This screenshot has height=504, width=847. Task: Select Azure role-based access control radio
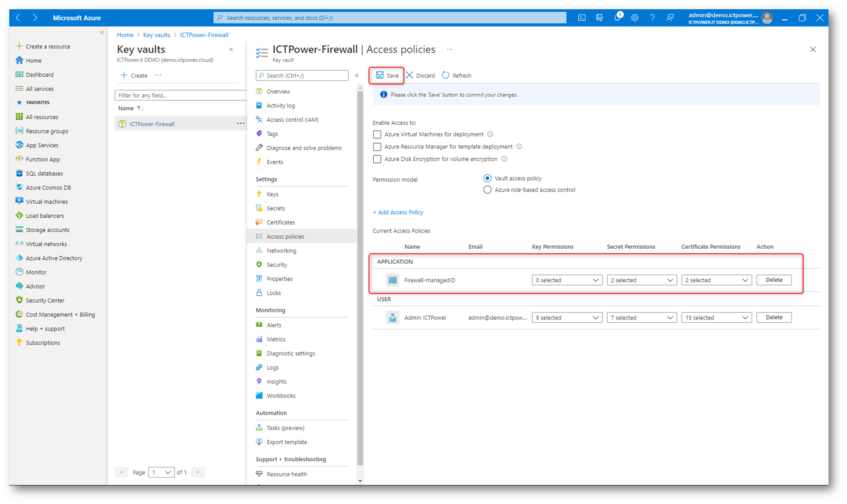[x=487, y=190]
